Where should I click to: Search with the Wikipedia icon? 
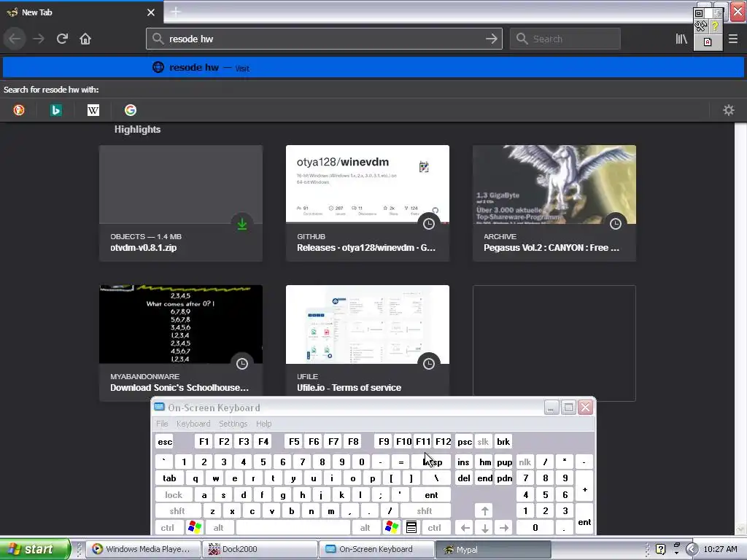click(93, 111)
